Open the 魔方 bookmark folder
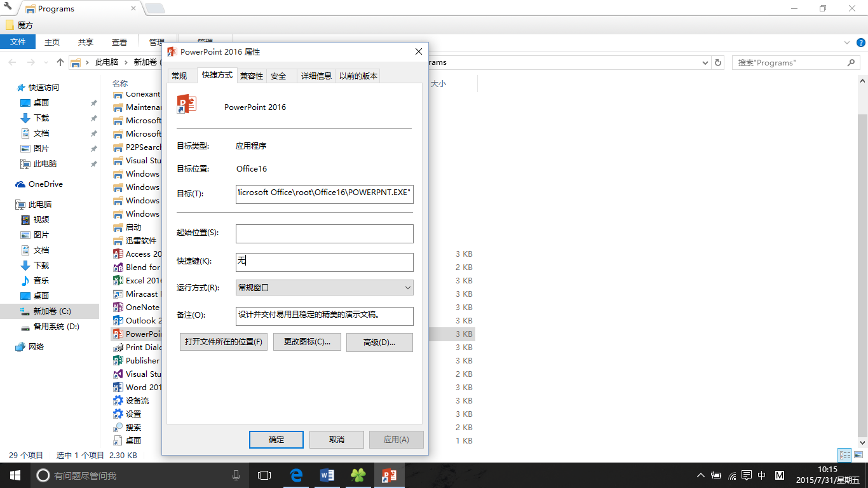Image resolution: width=868 pixels, height=488 pixels. [19, 25]
